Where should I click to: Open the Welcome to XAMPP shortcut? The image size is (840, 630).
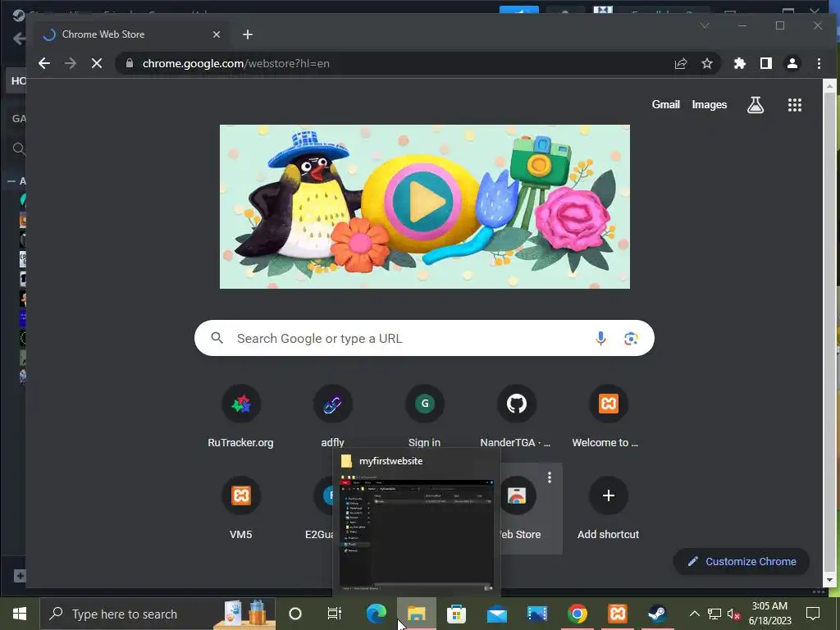pyautogui.click(x=608, y=418)
